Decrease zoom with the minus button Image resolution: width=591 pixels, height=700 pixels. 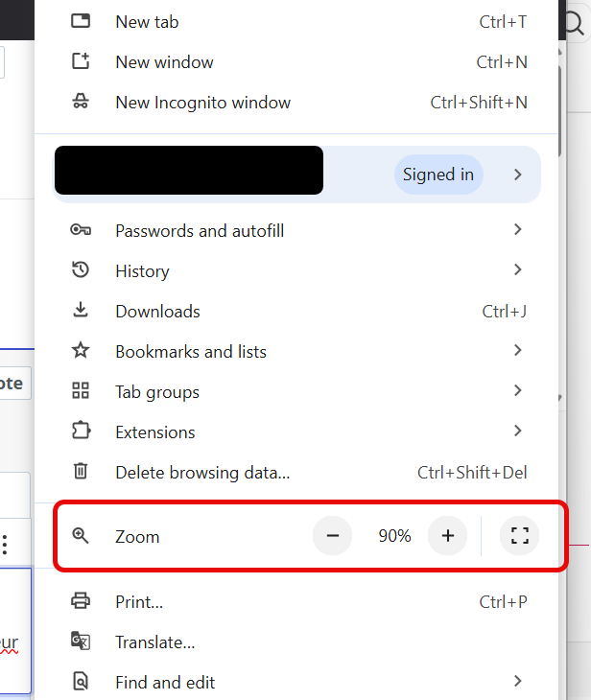(x=333, y=536)
